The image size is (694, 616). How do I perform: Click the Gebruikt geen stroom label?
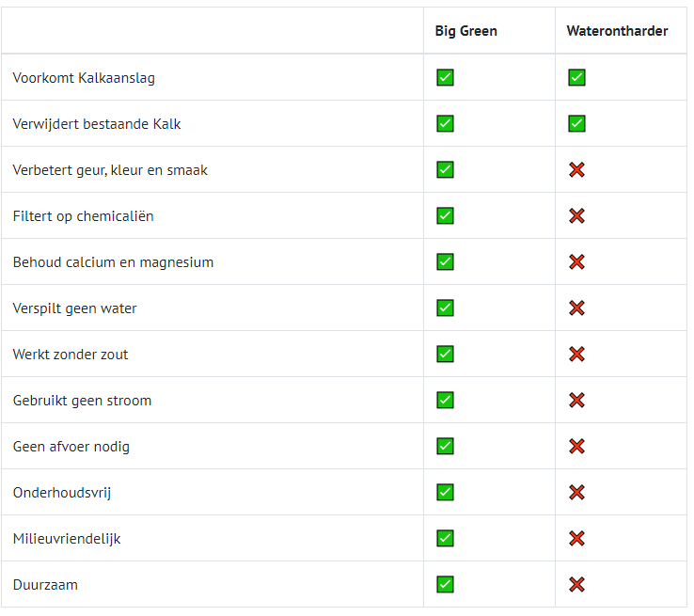pos(82,401)
